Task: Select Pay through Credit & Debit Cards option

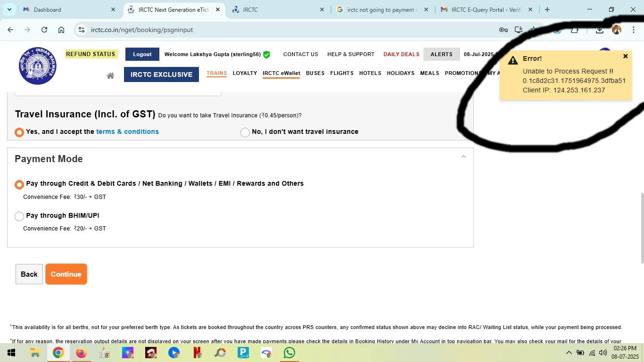Action: 19,184
